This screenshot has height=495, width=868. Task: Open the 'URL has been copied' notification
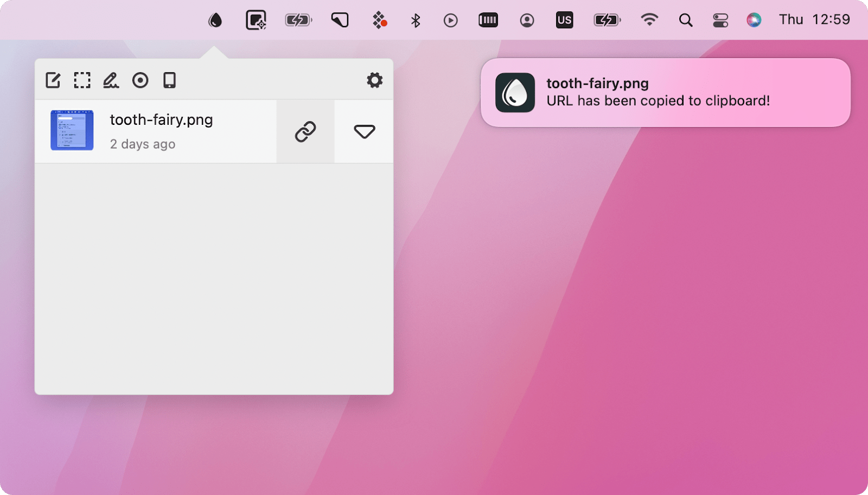click(x=666, y=93)
